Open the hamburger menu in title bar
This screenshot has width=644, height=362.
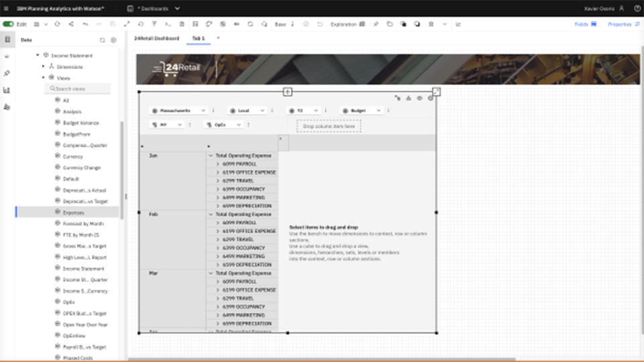[6, 8]
